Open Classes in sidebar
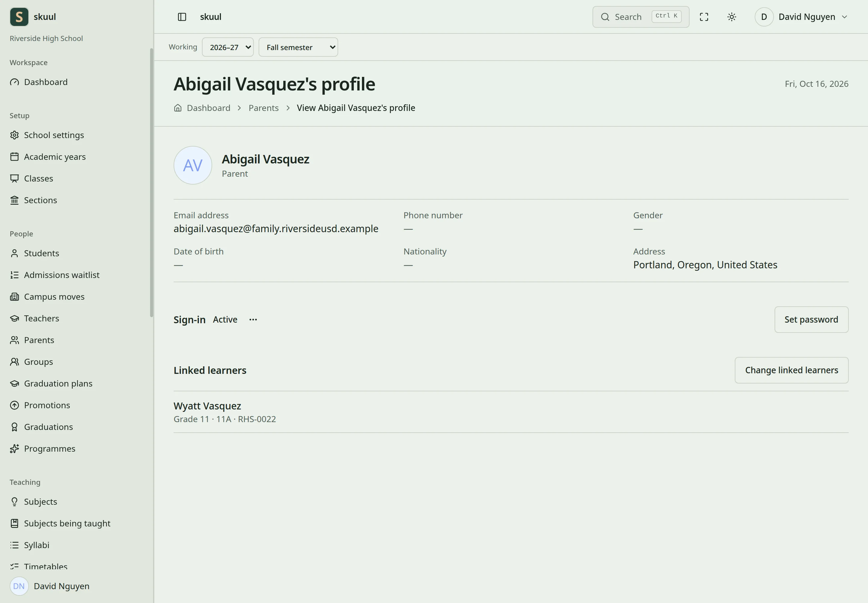The image size is (868, 603). (x=39, y=178)
